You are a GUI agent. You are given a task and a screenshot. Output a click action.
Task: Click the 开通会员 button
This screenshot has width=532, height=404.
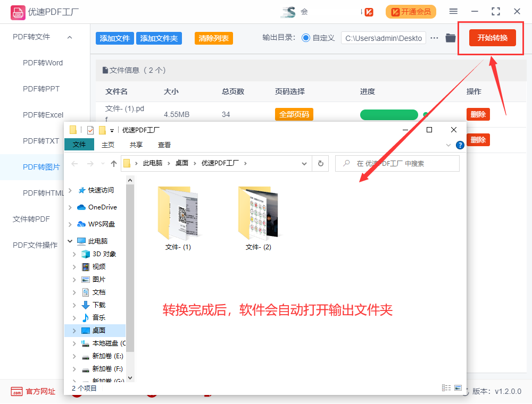(411, 12)
